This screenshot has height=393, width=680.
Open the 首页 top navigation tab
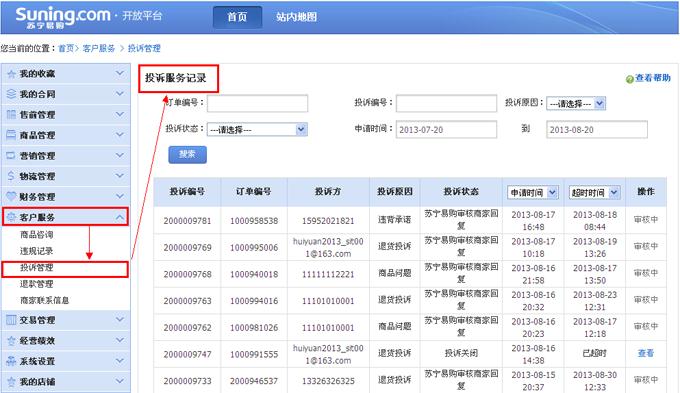point(237,17)
